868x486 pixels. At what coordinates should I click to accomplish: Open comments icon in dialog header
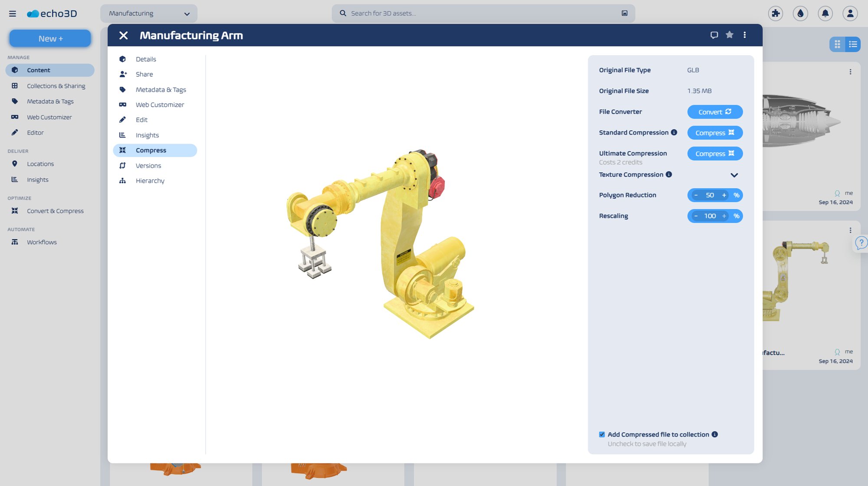[714, 35]
